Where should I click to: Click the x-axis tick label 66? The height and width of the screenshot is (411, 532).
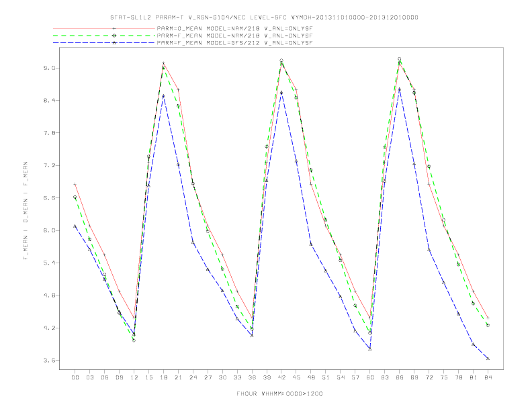point(400,377)
